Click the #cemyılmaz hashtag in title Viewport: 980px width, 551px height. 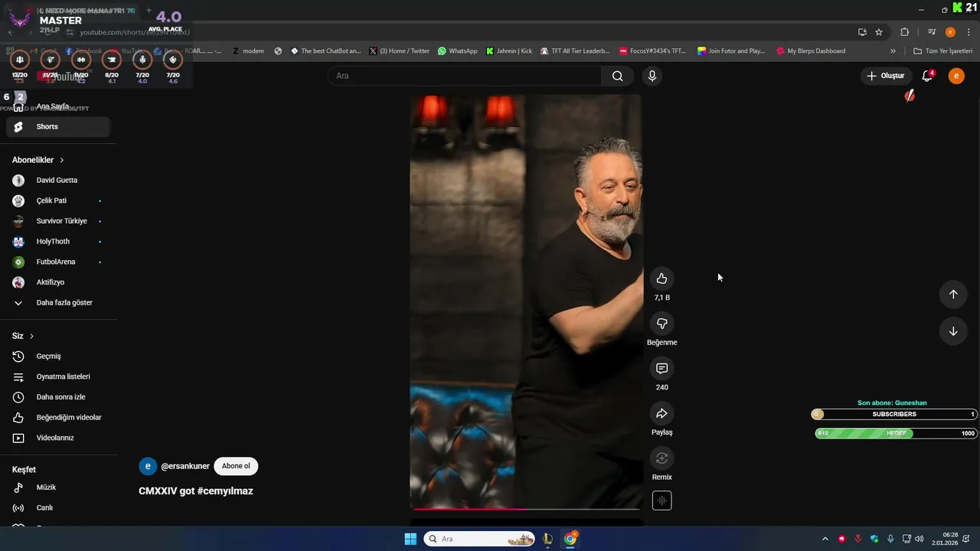225,491
